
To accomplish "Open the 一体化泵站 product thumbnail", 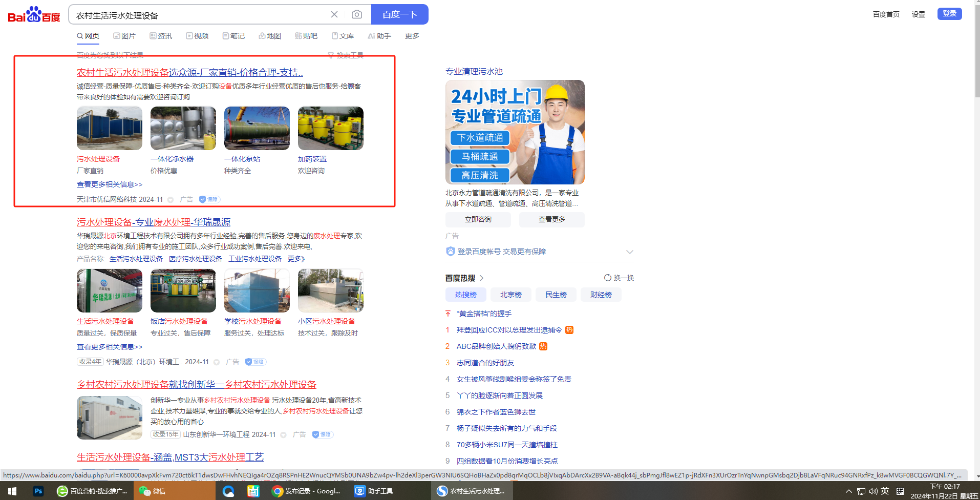I will pos(257,129).
